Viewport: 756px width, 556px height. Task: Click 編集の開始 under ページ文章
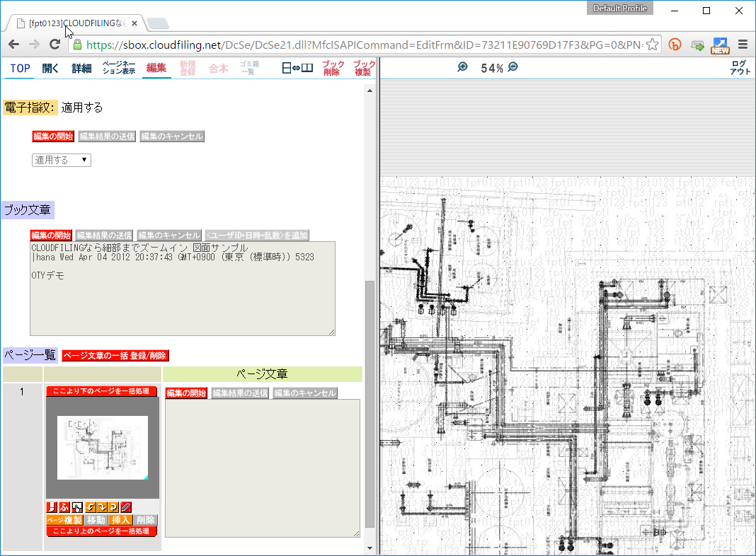point(186,393)
